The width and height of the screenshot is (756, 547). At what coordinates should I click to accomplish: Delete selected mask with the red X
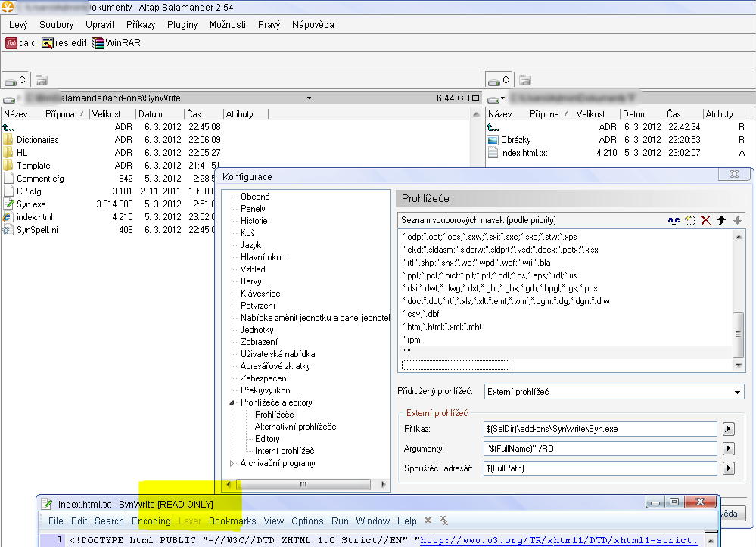705,220
